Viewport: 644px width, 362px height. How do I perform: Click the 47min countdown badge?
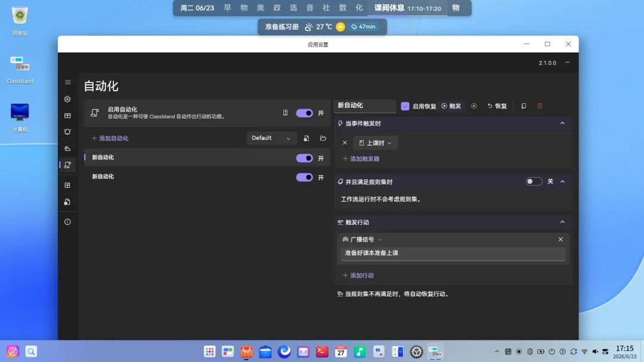pyautogui.click(x=364, y=27)
